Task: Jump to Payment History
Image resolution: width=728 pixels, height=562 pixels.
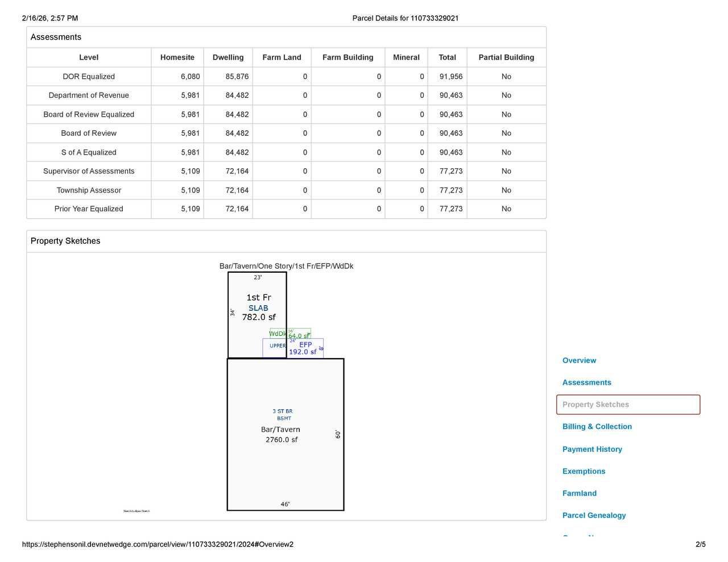Action: coord(592,449)
